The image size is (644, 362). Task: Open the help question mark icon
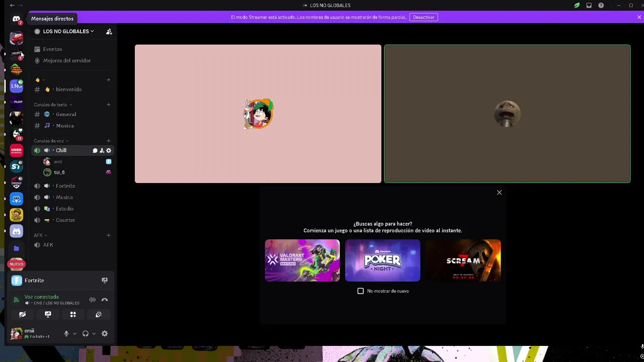(x=601, y=6)
